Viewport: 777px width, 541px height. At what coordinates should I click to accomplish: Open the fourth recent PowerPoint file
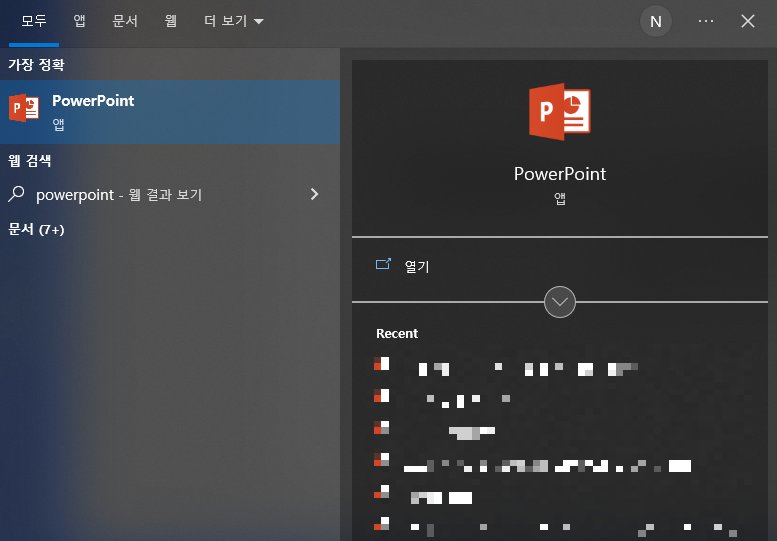coord(559,464)
